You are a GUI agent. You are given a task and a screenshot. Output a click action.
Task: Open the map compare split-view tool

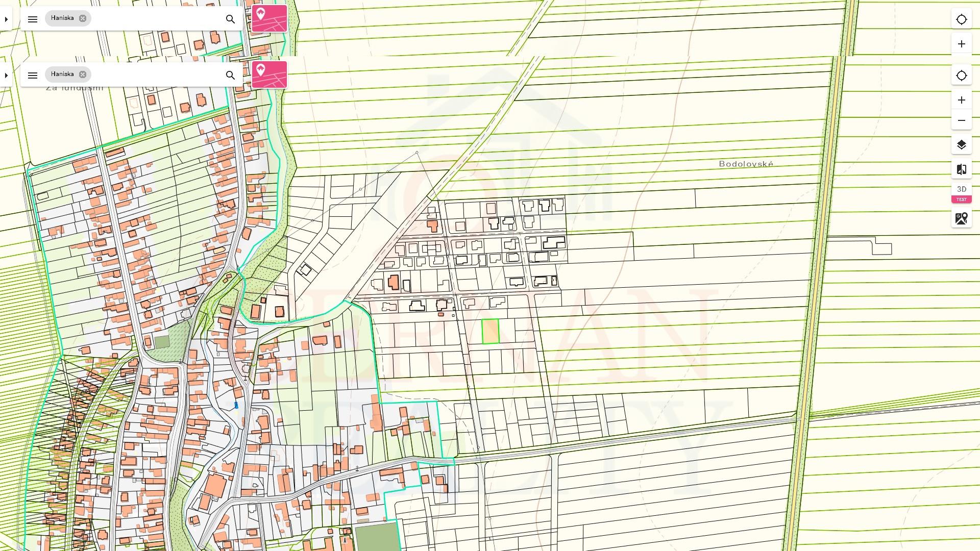coord(962,169)
